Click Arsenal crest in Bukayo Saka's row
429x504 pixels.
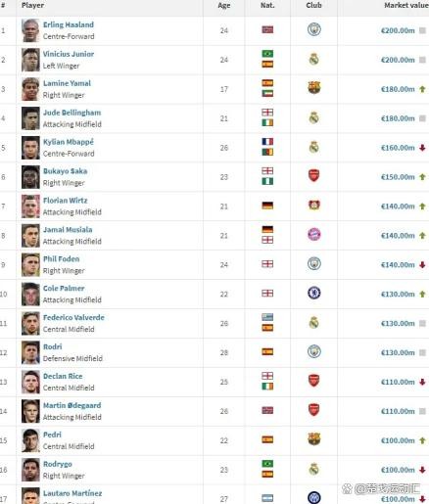313,175
